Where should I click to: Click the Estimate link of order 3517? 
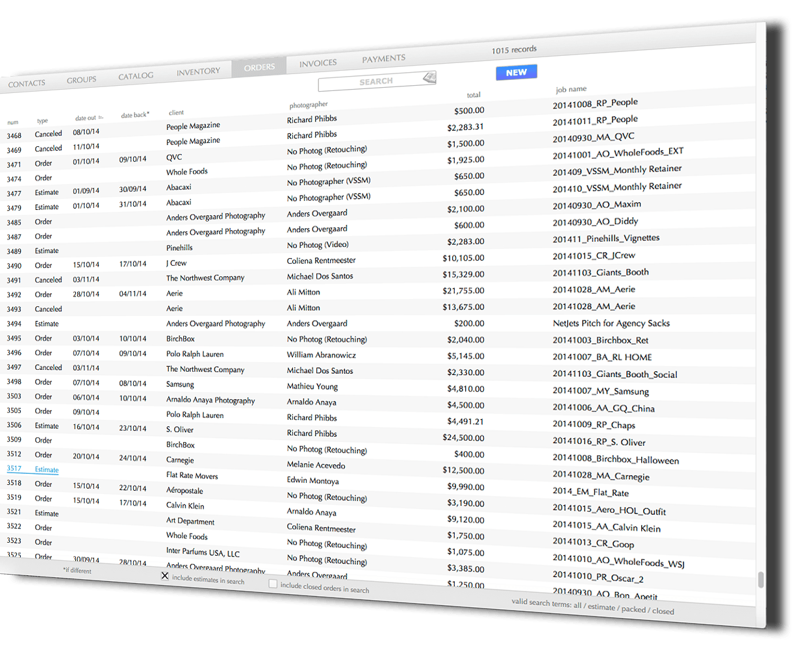[47, 469]
